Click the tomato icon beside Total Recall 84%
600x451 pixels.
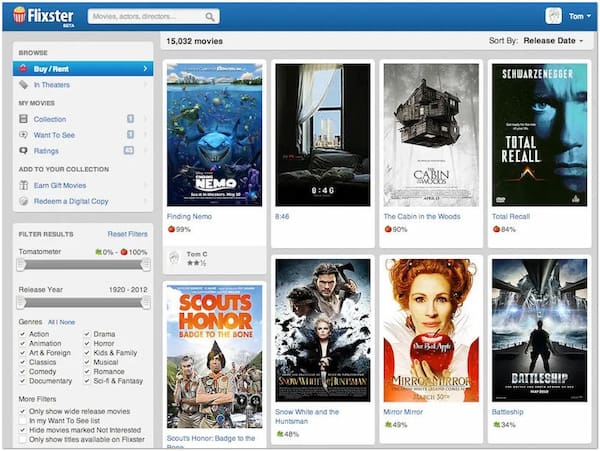[x=496, y=229]
